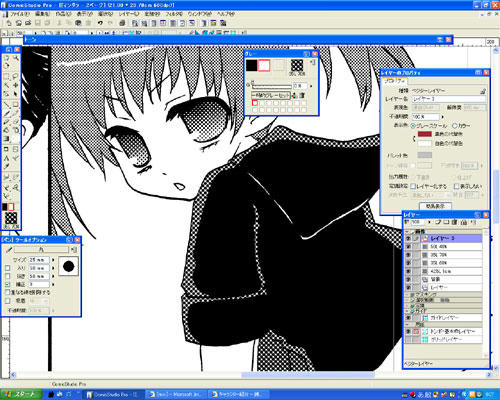Open the レイヤー menu

pos(129,14)
